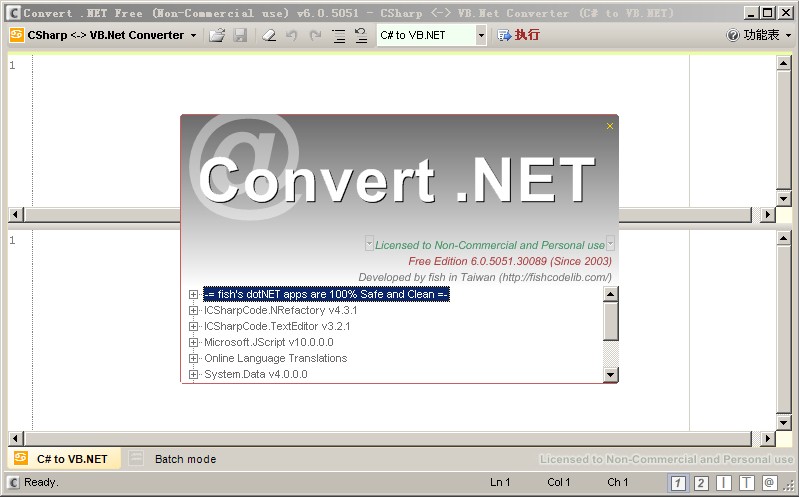Close the Convert .NET about dialog

point(610,126)
